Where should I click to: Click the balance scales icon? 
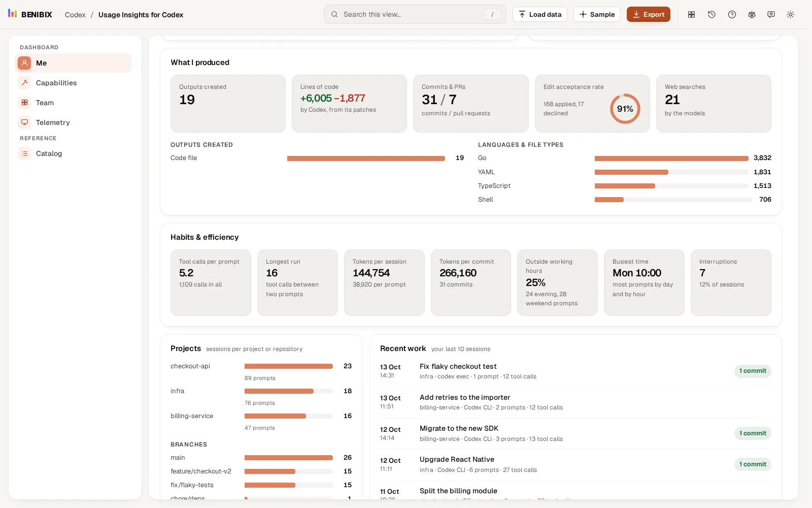pos(752,14)
